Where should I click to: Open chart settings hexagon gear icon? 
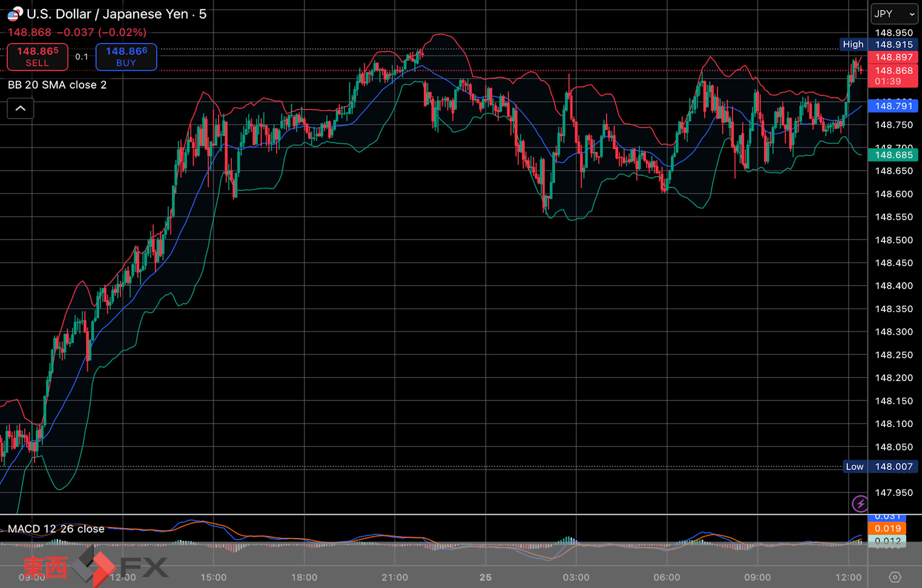coord(895,577)
